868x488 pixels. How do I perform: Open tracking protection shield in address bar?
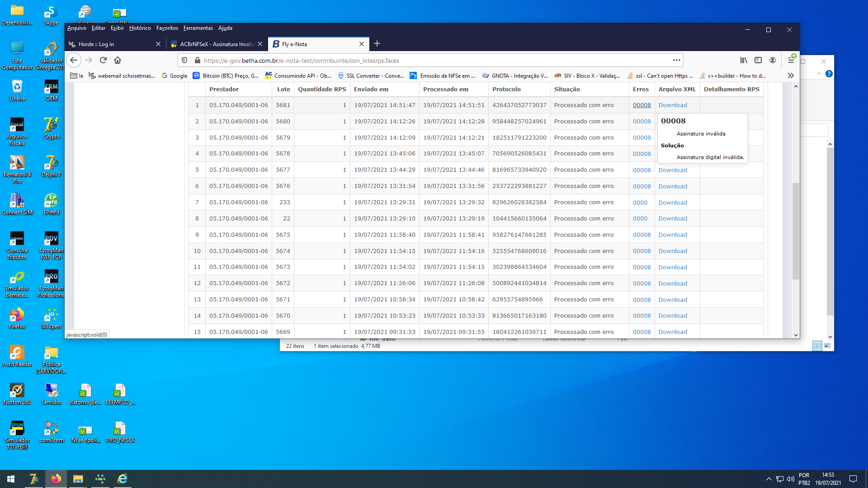coord(184,60)
